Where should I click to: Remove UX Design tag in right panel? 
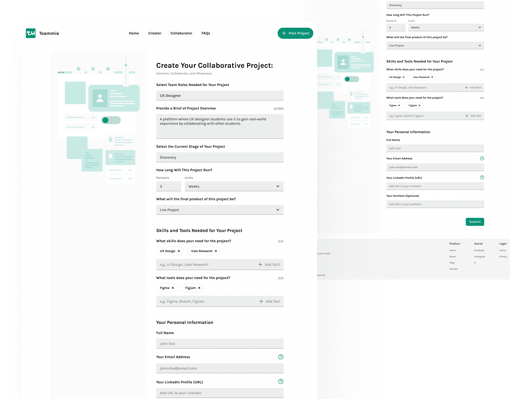[x=404, y=77]
